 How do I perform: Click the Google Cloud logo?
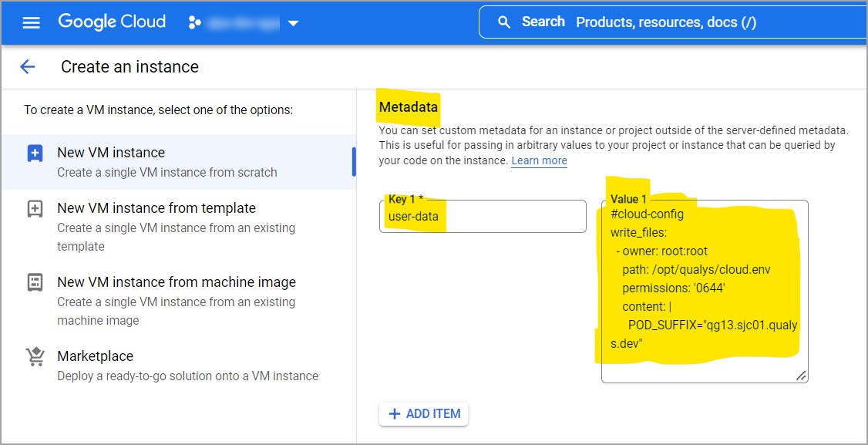(112, 22)
